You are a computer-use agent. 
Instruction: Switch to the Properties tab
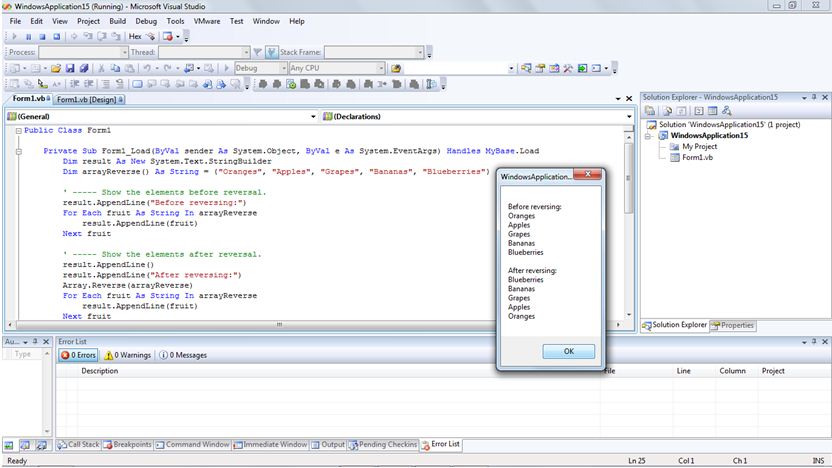pyautogui.click(x=733, y=325)
